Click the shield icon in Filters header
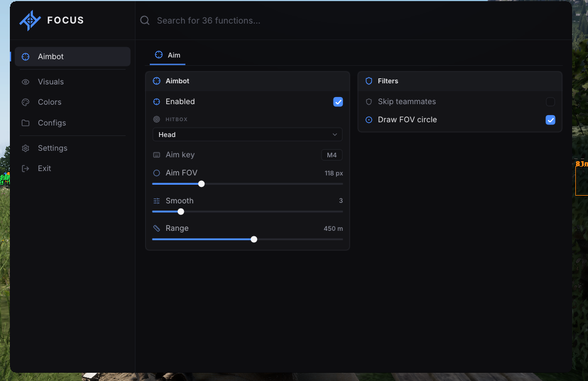Screen dimensions: 588x381 (369, 81)
